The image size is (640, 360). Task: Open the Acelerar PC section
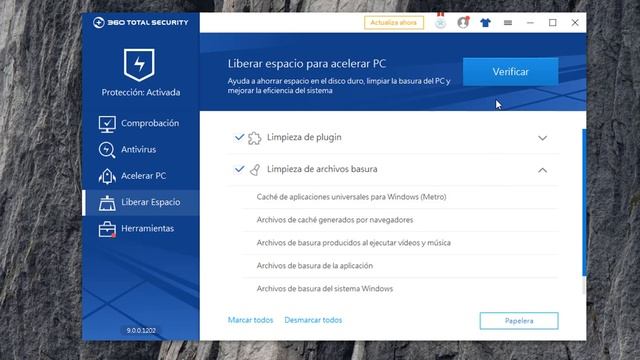(141, 176)
